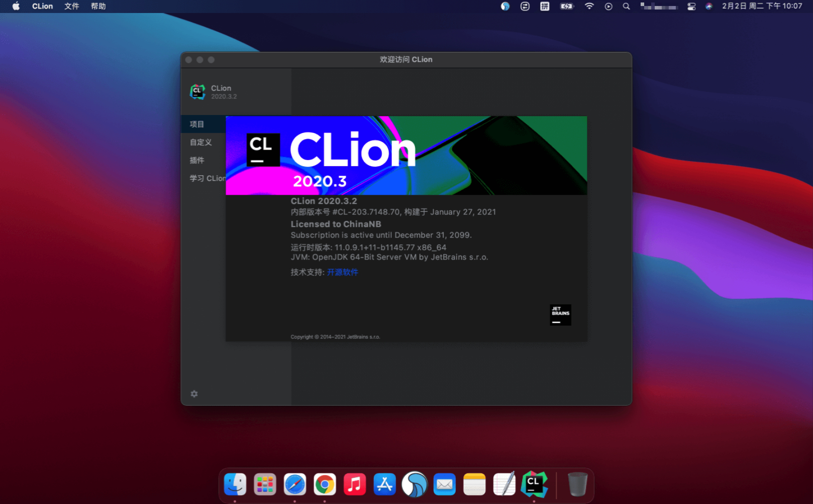Image resolution: width=813 pixels, height=504 pixels.
Task: Click the Wi-Fi icon in menu bar
Action: tap(589, 6)
